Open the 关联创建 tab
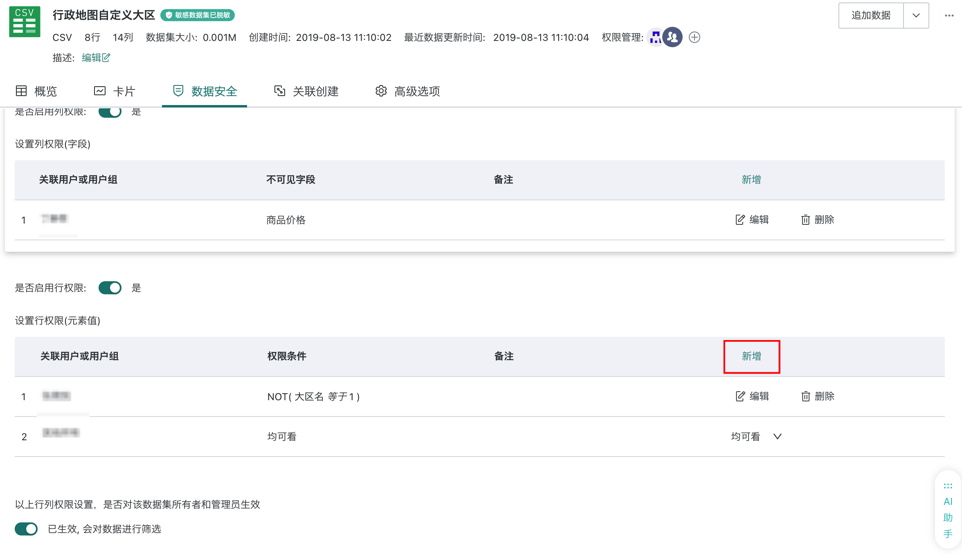The image size is (962, 560). (306, 91)
